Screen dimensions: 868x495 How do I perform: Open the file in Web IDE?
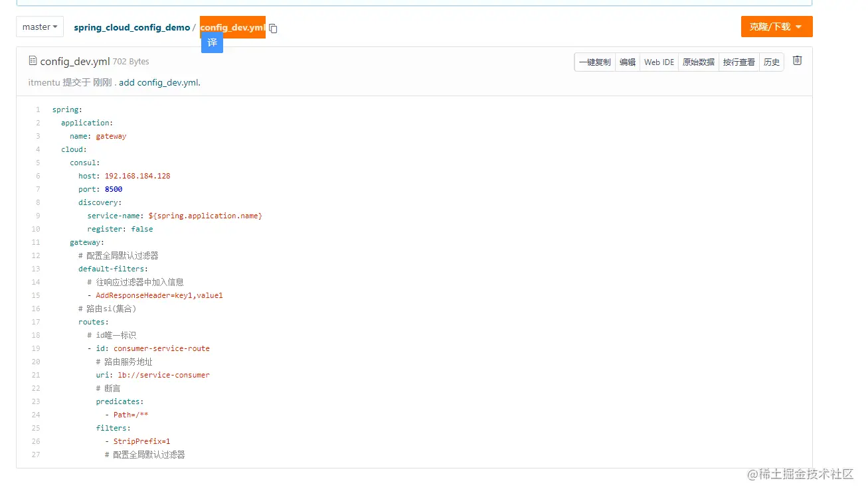659,62
